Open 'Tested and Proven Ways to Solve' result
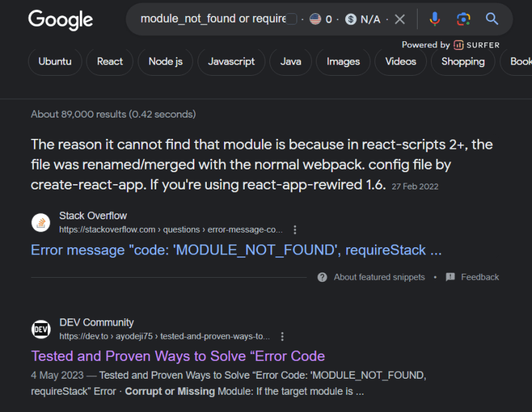The height and width of the screenshot is (412, 532). (x=178, y=356)
